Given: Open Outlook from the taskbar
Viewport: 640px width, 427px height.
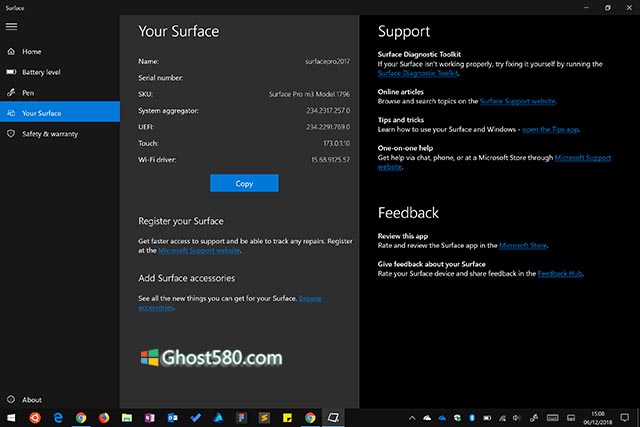Looking at the screenshot, I should point(172,418).
